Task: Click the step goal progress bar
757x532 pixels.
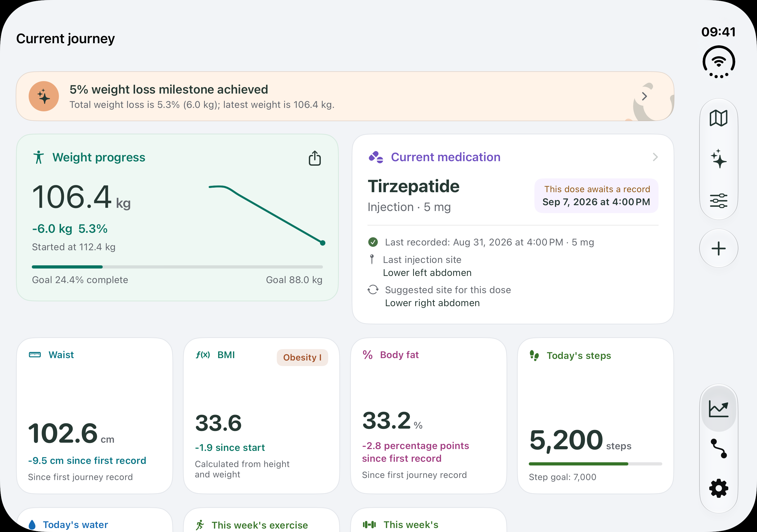Action: (595, 464)
